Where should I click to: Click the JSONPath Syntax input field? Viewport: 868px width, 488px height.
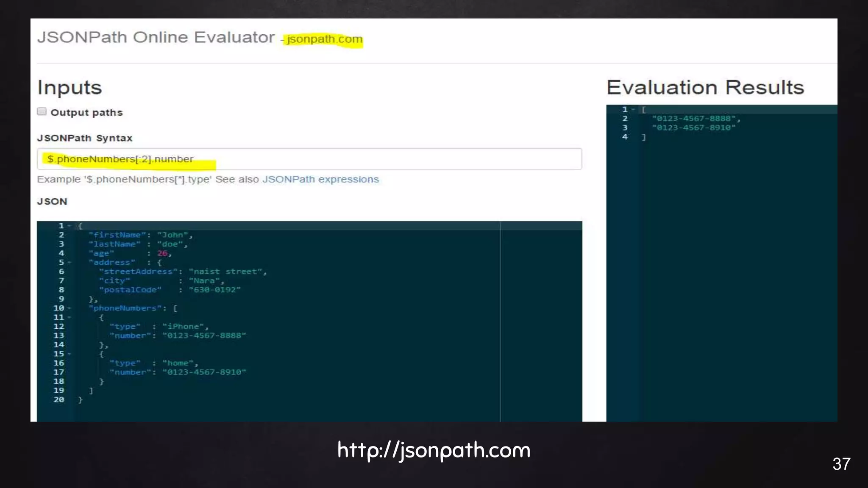[x=309, y=159]
